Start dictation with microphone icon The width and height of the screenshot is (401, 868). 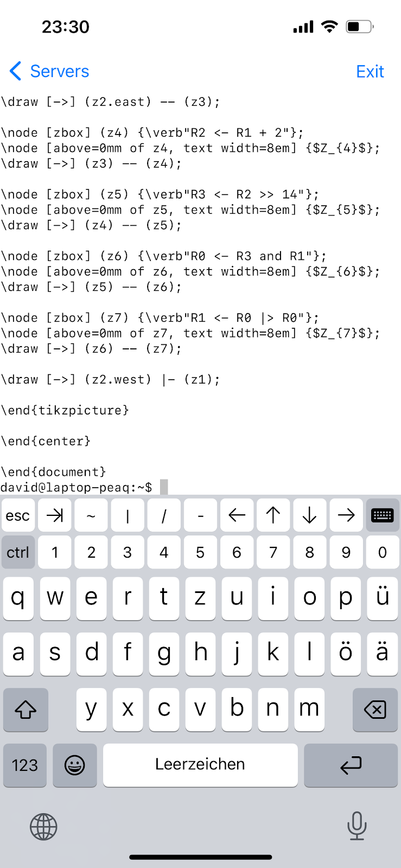pos(357,826)
